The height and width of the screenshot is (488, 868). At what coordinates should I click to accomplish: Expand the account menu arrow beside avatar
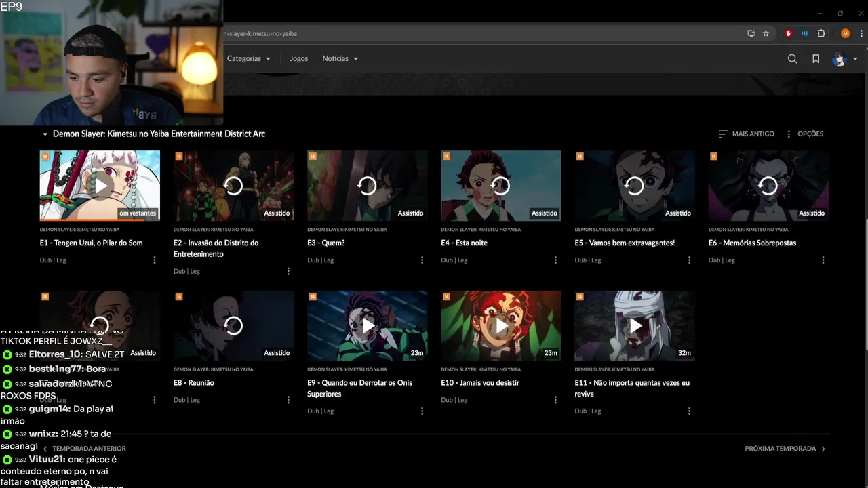click(855, 59)
